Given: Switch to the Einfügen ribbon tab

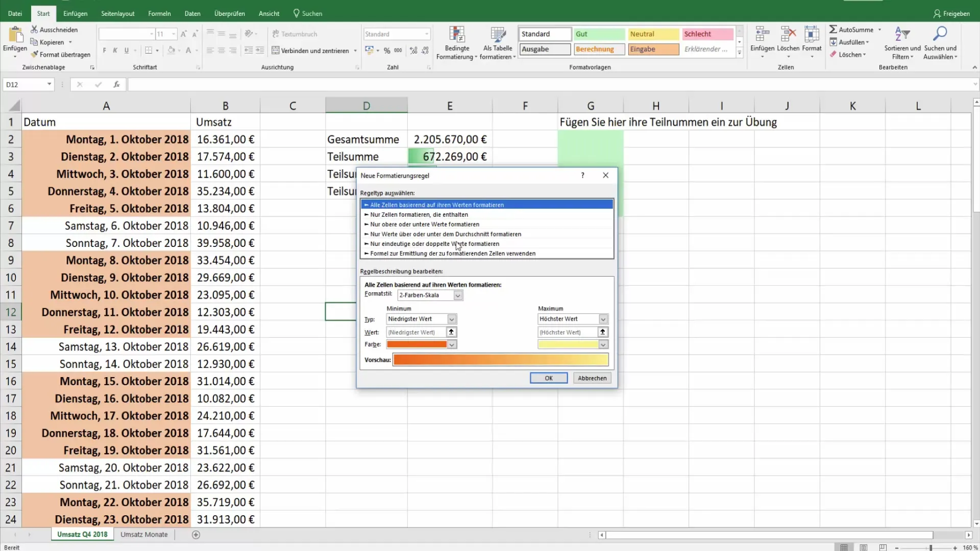Looking at the screenshot, I should (x=75, y=13).
